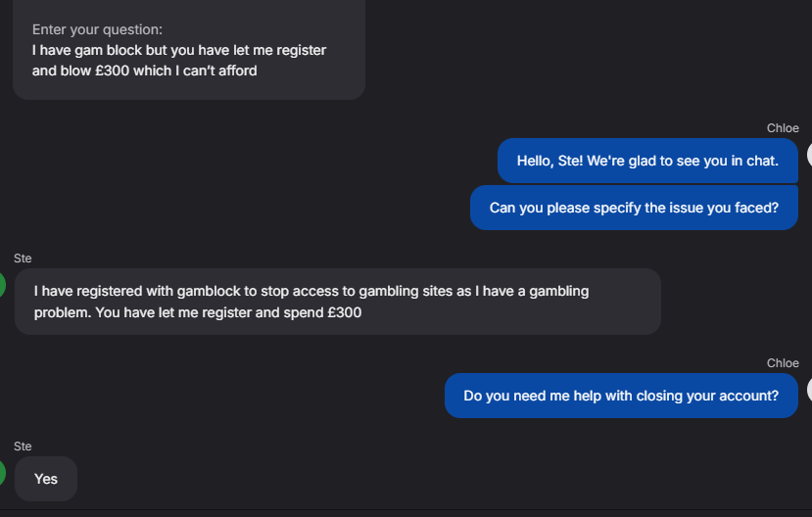This screenshot has width=812, height=517.
Task: Click the 'I have gam block' question text
Action: coord(179,50)
